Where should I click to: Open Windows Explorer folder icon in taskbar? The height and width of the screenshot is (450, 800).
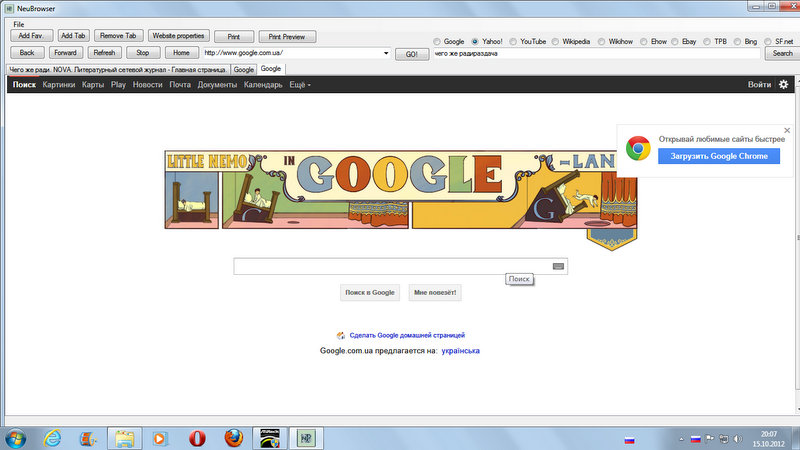(124, 438)
